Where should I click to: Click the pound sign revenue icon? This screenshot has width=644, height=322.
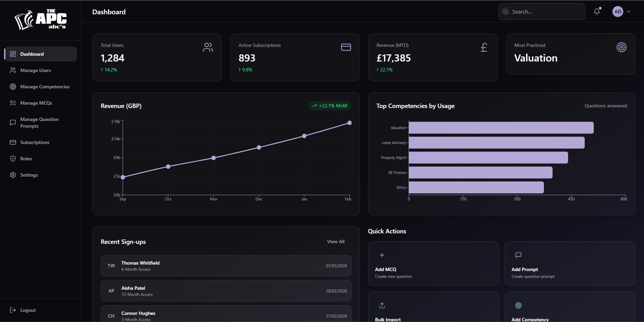(x=484, y=47)
